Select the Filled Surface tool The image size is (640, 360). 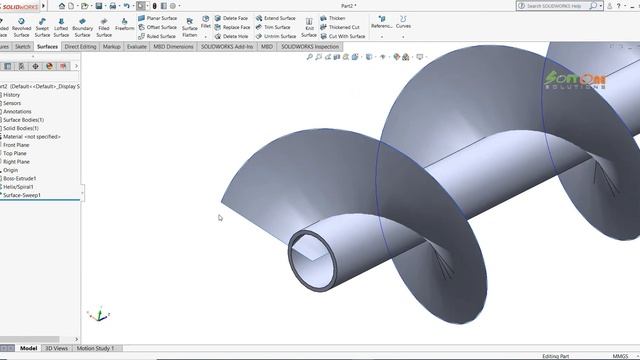pos(104,27)
